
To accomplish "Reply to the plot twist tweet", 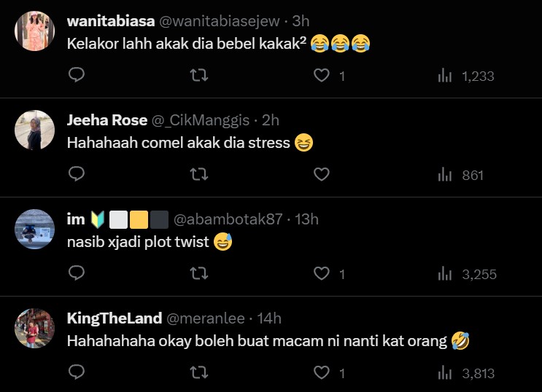I will (x=77, y=274).
